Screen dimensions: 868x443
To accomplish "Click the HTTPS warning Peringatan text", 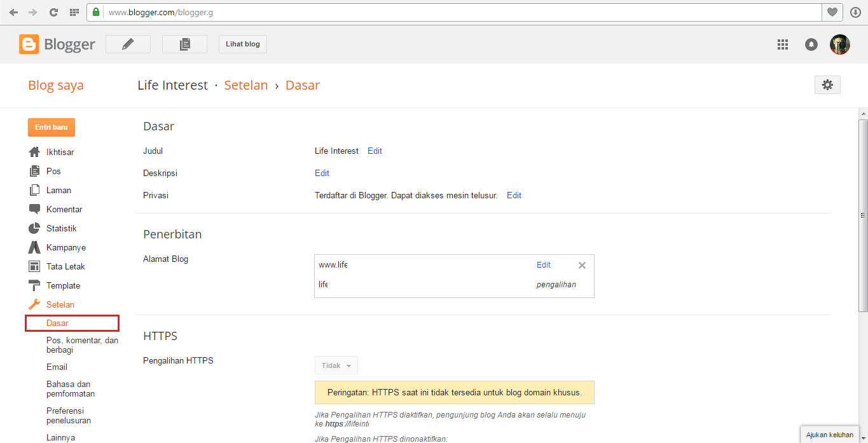I will [x=454, y=392].
